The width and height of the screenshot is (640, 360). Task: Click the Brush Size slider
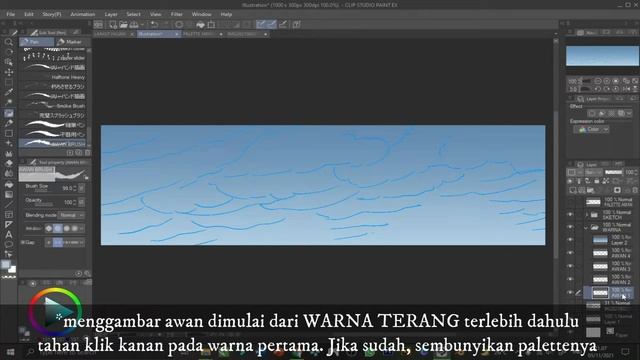(x=45, y=191)
